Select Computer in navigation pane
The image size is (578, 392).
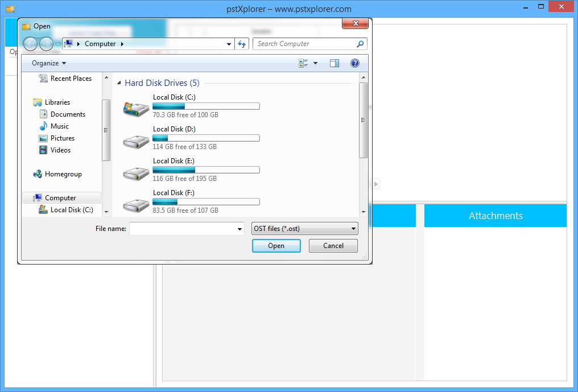[x=60, y=198]
